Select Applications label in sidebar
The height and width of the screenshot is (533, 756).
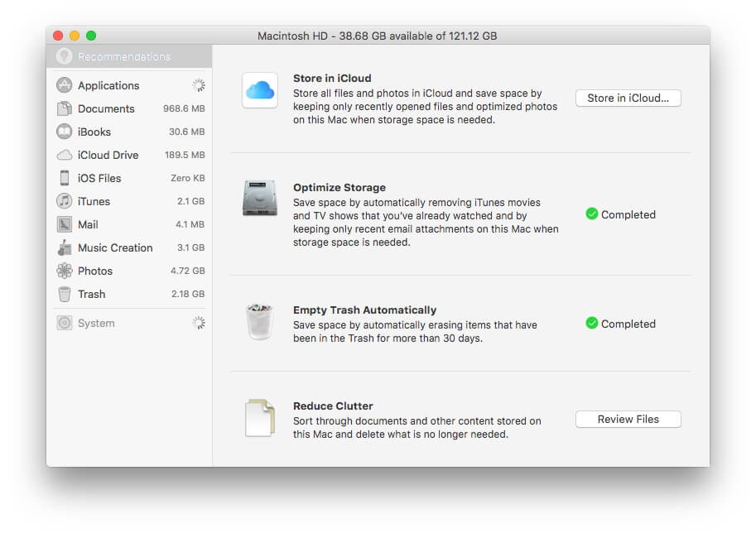[x=108, y=85]
